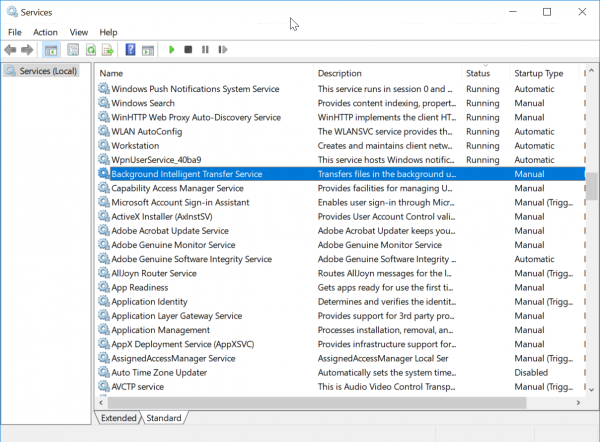Screen dimensions: 600x442
Task: Click the Back arrow in the toolbar
Action: click(11, 49)
